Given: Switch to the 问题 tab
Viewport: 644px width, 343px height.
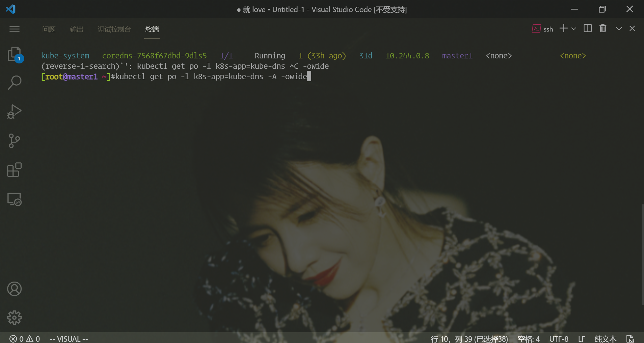Looking at the screenshot, I should [x=49, y=29].
